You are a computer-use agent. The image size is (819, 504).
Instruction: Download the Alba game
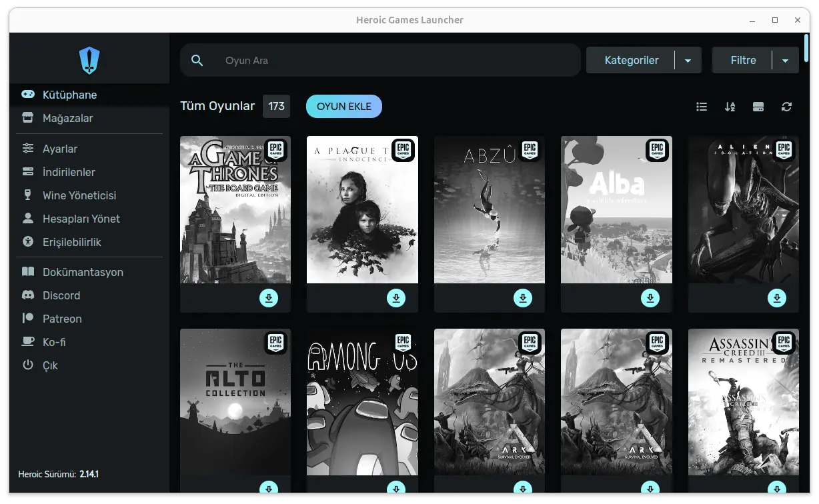tap(650, 298)
